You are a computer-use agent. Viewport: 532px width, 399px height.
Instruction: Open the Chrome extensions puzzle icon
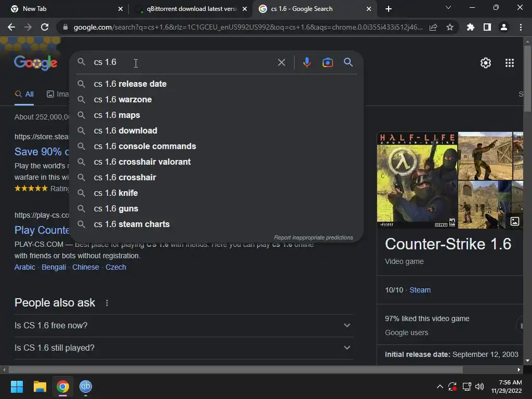(471, 27)
